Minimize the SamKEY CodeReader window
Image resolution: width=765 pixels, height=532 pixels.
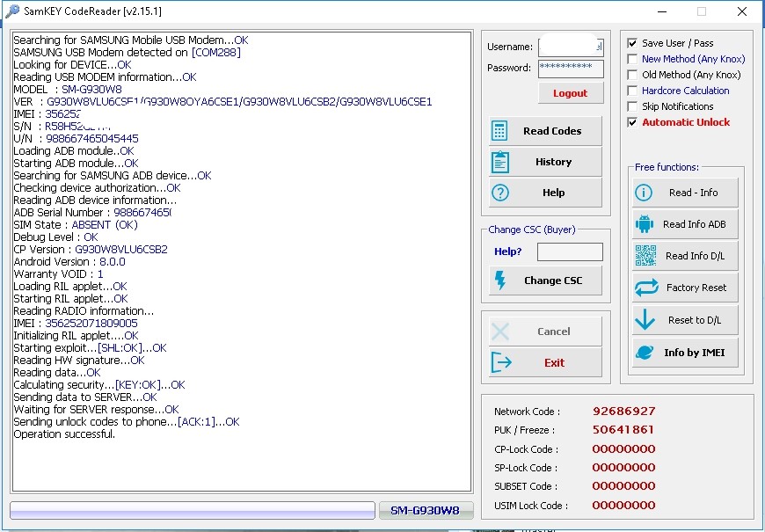coord(662,11)
